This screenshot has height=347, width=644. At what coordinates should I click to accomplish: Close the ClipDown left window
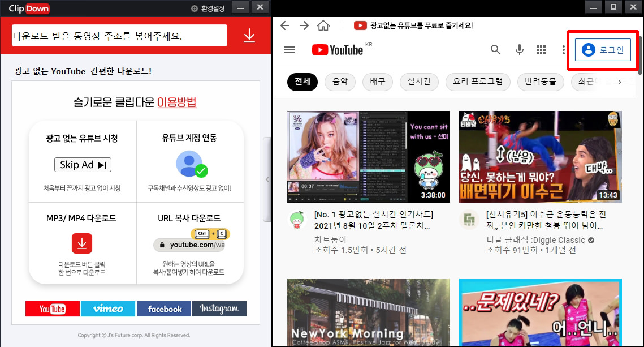pos(260,7)
